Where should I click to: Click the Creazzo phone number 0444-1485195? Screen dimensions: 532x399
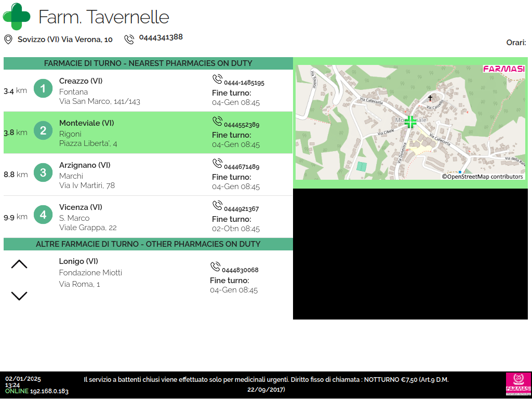pos(244,83)
